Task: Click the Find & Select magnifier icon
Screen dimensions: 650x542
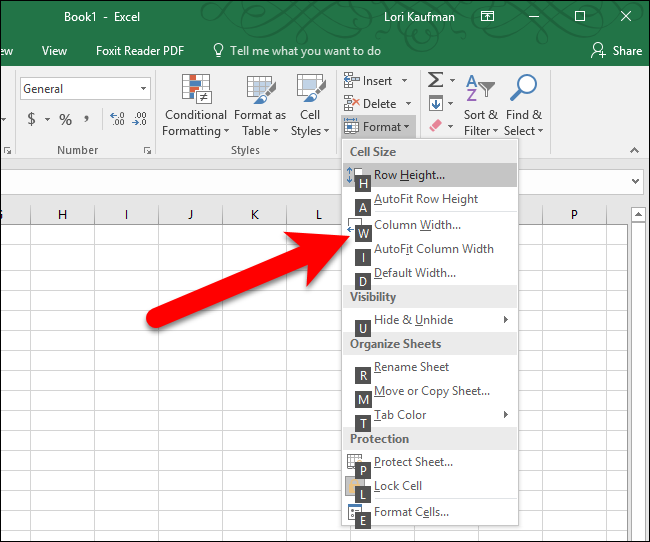Action: (523, 90)
